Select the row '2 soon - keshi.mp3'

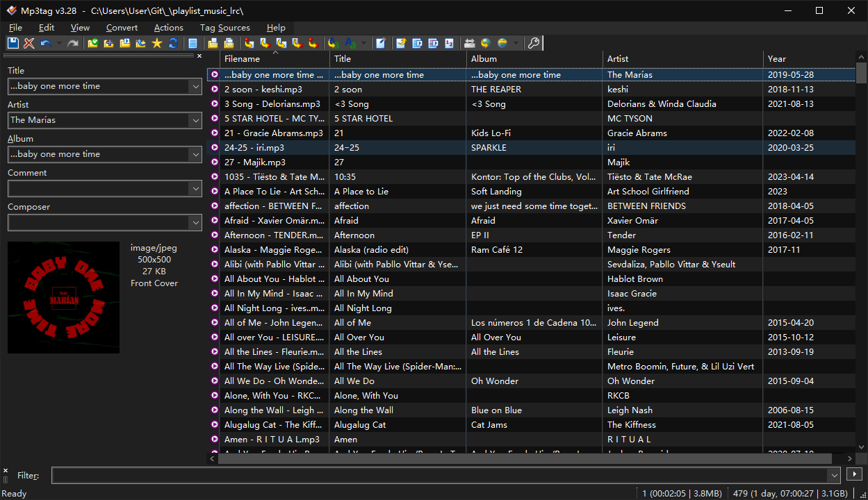(531, 90)
